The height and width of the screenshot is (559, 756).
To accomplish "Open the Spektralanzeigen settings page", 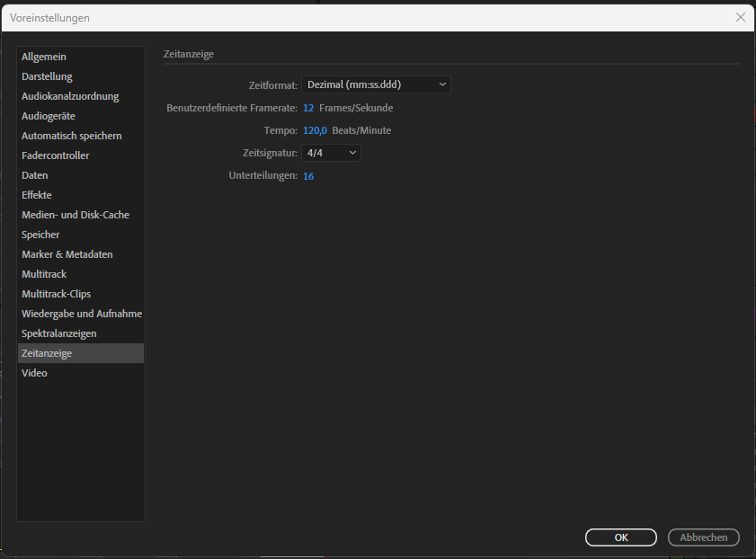I will tap(58, 333).
